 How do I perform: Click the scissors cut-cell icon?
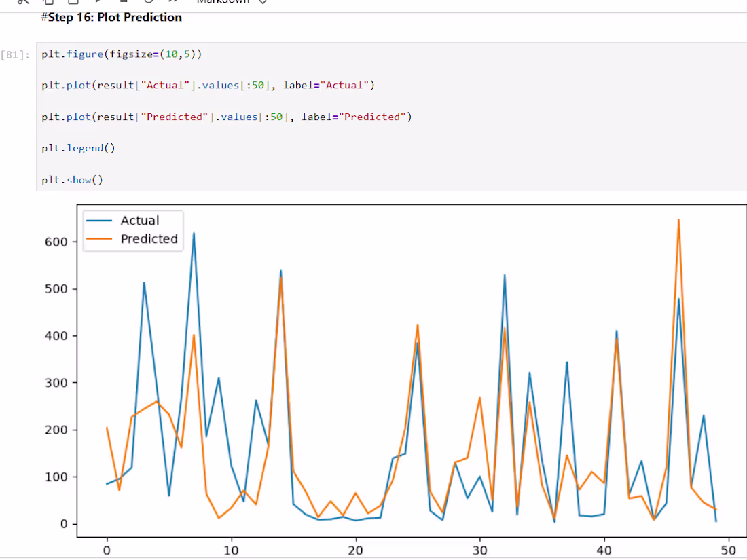[x=23, y=1]
